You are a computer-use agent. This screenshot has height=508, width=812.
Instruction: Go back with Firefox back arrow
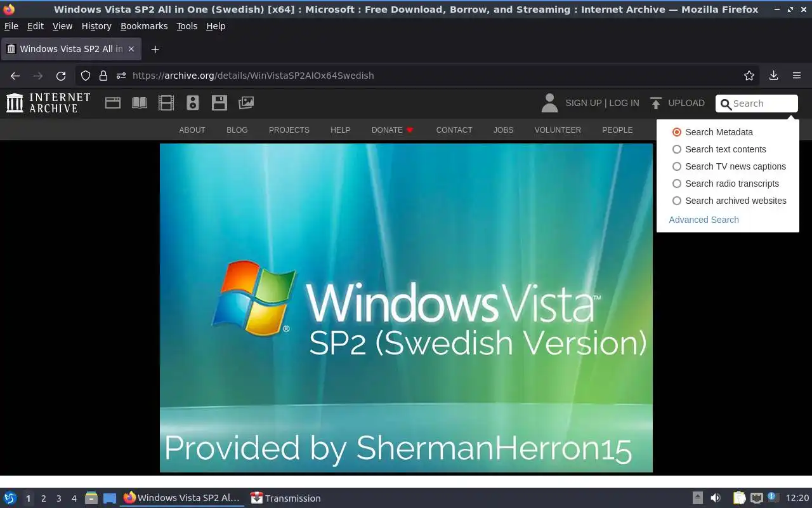tap(15, 76)
